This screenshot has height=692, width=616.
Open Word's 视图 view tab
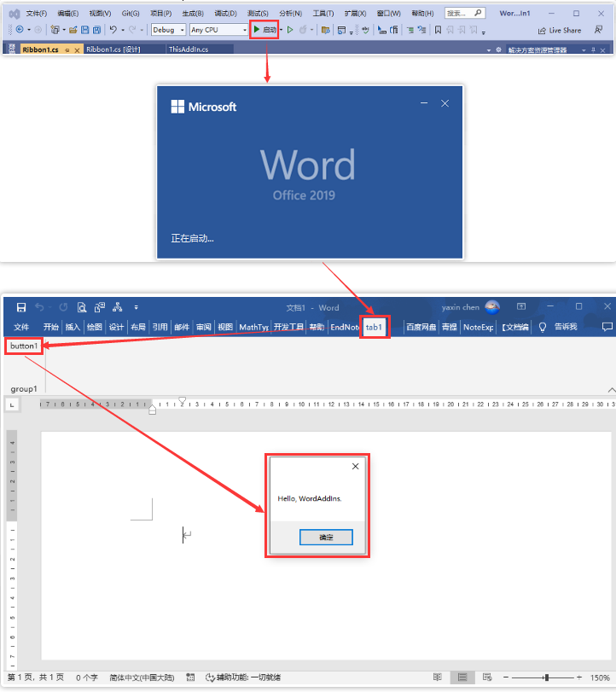(x=225, y=327)
